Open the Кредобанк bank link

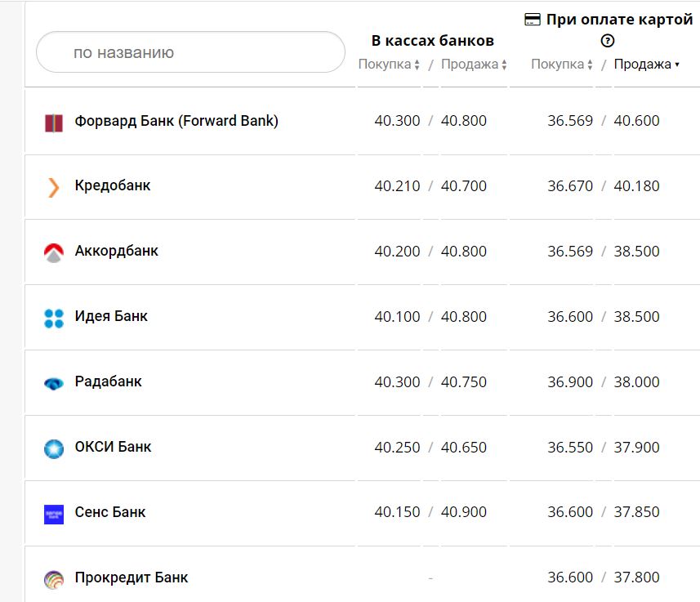tap(113, 185)
